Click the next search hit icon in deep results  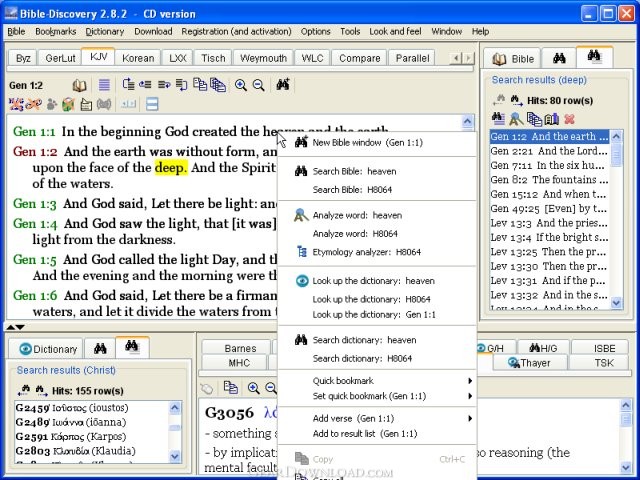[516, 100]
